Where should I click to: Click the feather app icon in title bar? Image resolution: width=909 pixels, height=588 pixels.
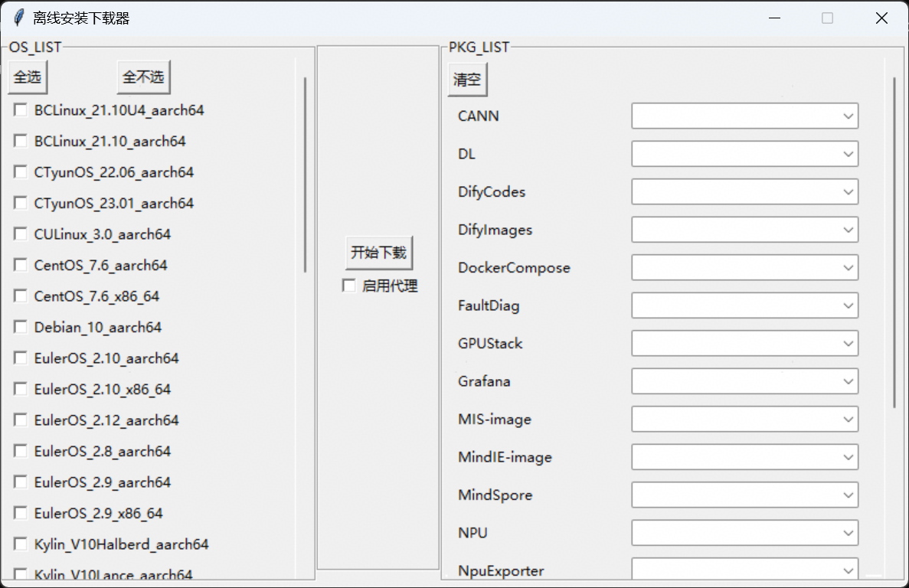(x=18, y=18)
